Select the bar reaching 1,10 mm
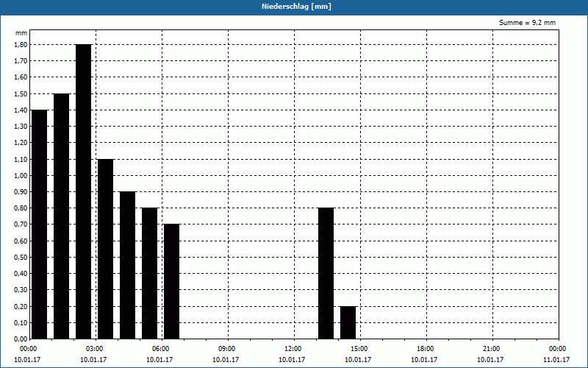The image size is (588, 368). point(105,249)
